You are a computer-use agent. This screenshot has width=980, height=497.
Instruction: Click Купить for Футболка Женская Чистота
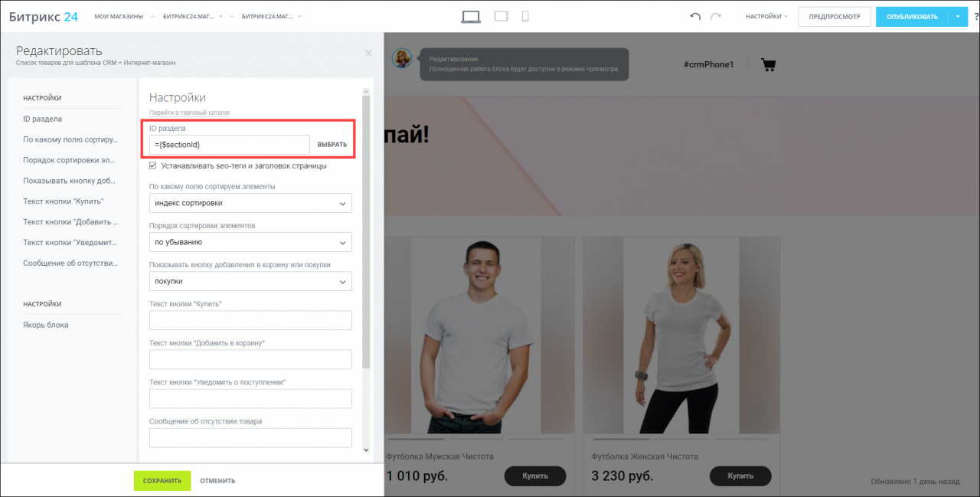[740, 476]
